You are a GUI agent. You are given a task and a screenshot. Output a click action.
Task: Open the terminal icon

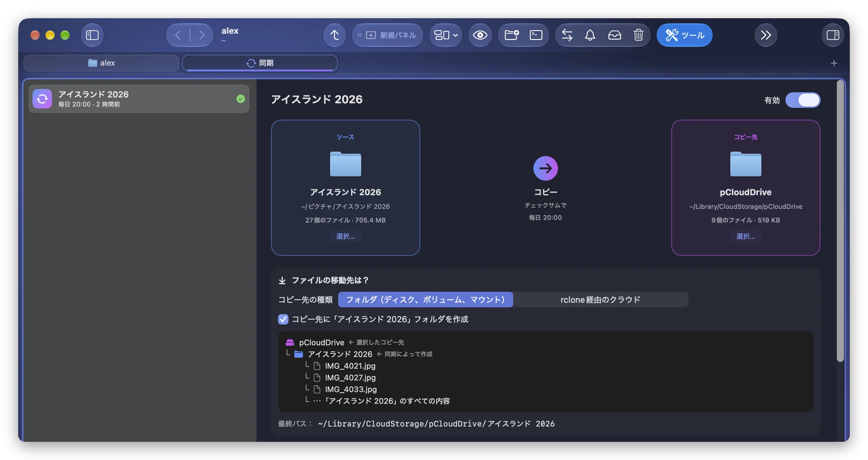click(536, 35)
